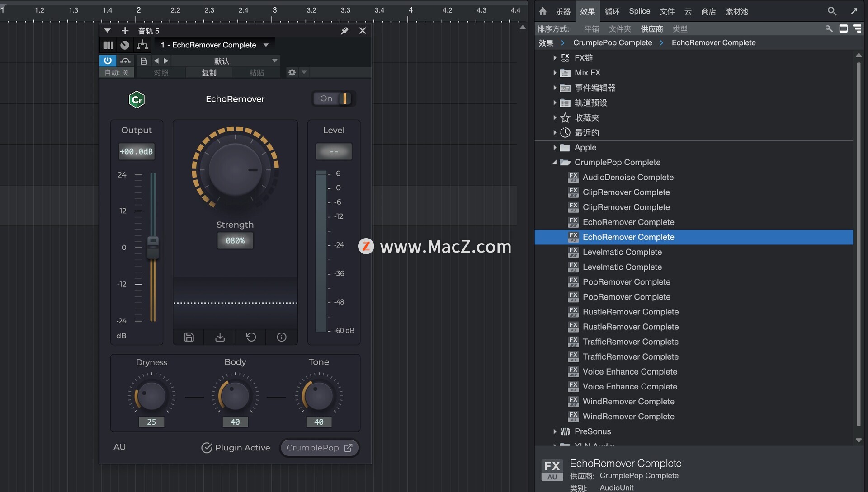868x492 pixels.
Task: Open the info icon in EchoRemover
Action: (x=282, y=337)
